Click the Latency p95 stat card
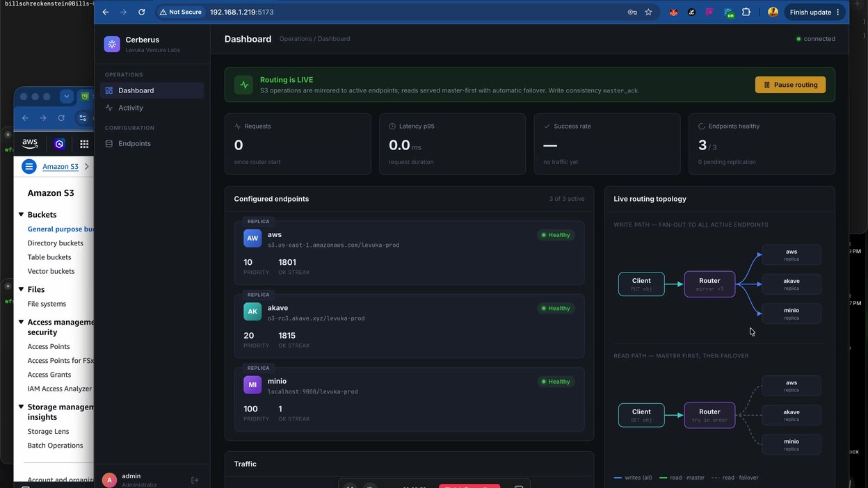 tap(452, 144)
